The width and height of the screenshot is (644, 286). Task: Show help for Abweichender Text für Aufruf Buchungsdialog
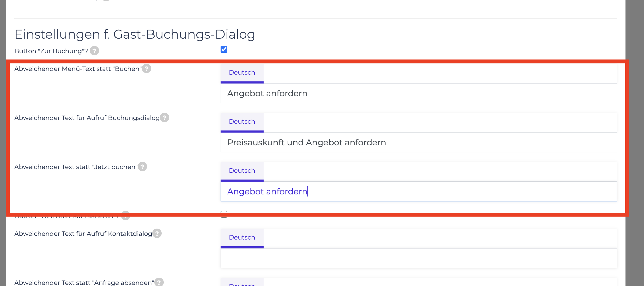(x=165, y=118)
